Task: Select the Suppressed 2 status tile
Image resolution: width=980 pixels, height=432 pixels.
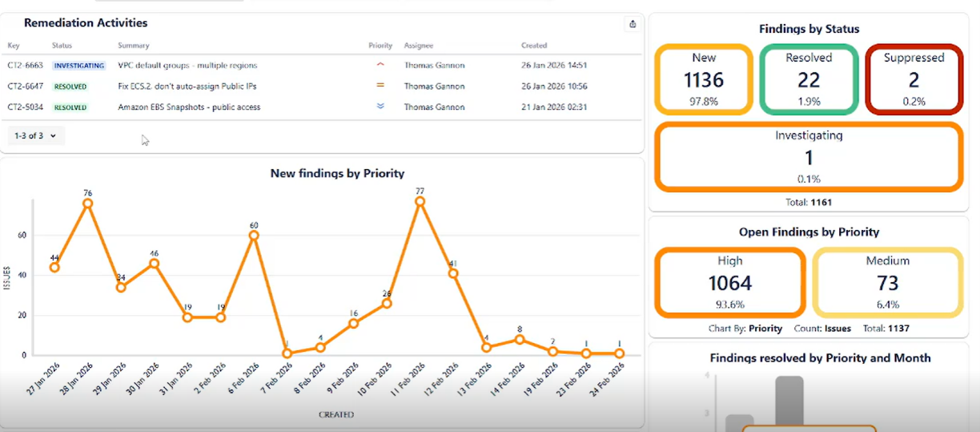Action: (914, 79)
